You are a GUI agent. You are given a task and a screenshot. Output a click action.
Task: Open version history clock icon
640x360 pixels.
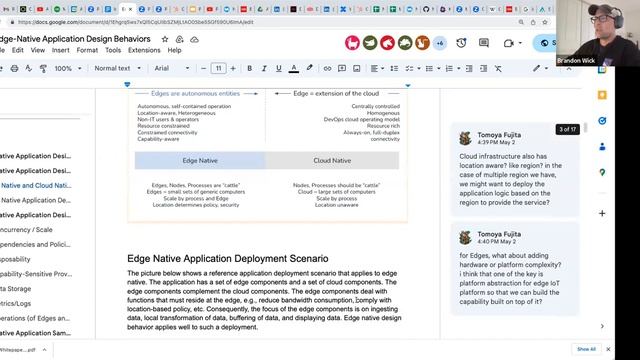(x=462, y=43)
